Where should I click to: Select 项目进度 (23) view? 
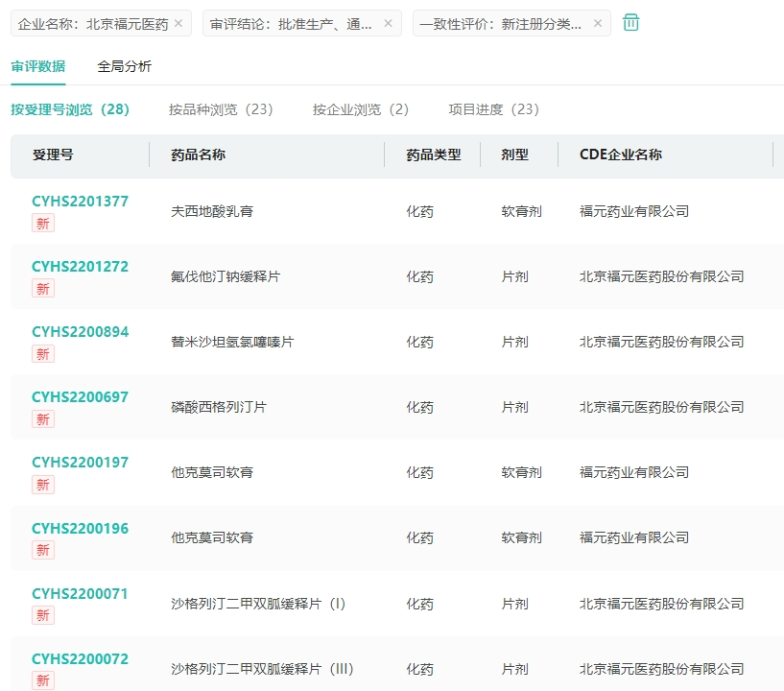point(494,109)
